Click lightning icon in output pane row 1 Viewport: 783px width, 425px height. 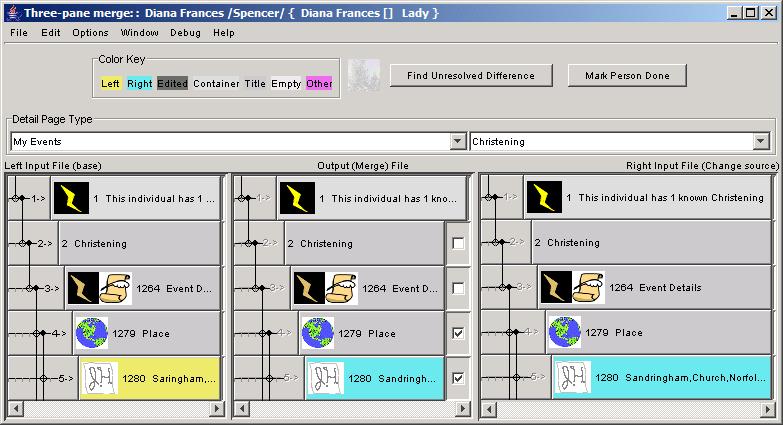[x=297, y=198]
